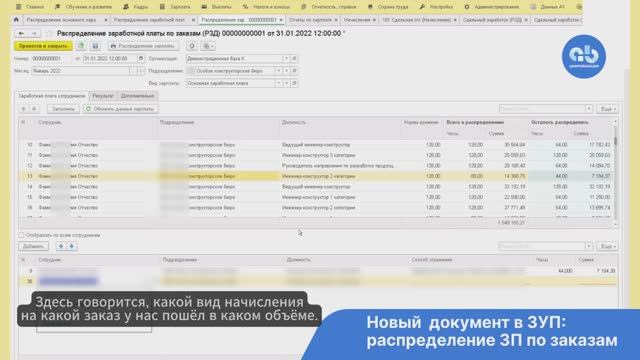Switch to Отчеты по зарплате tab
640x360 pixels.
tap(310, 20)
